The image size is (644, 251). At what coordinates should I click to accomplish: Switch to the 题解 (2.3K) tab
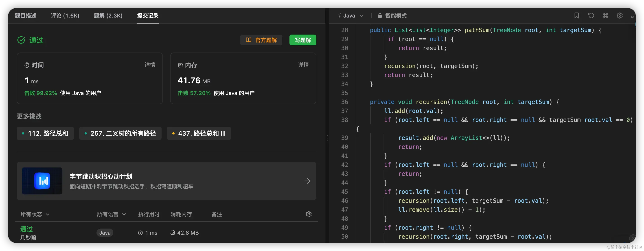(x=108, y=15)
